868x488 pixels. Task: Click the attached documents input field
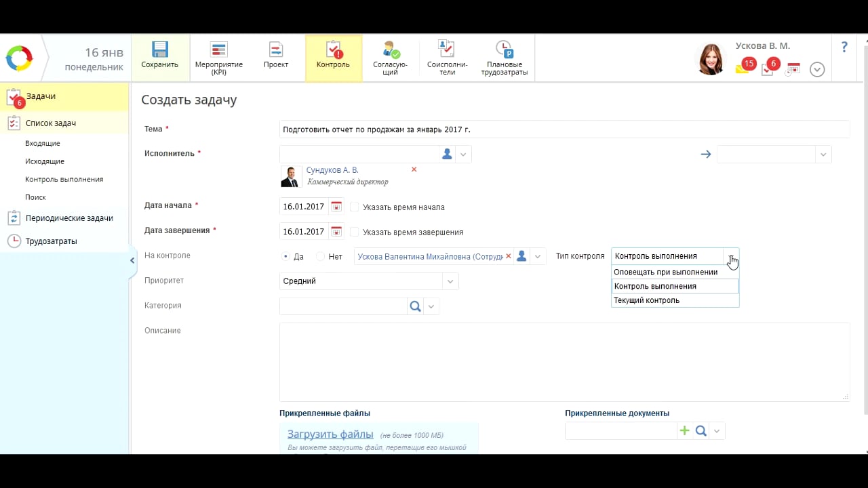coord(620,430)
